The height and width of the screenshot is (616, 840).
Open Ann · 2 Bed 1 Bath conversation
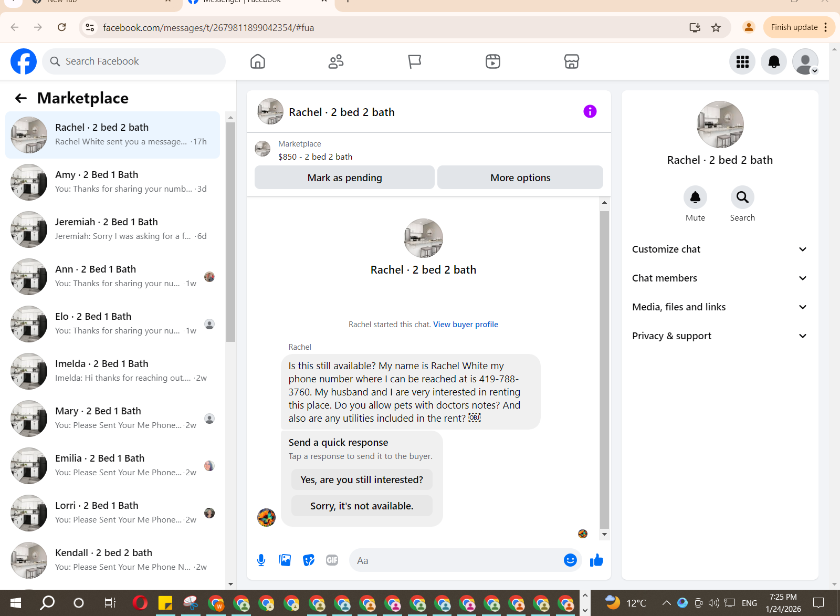(x=113, y=277)
